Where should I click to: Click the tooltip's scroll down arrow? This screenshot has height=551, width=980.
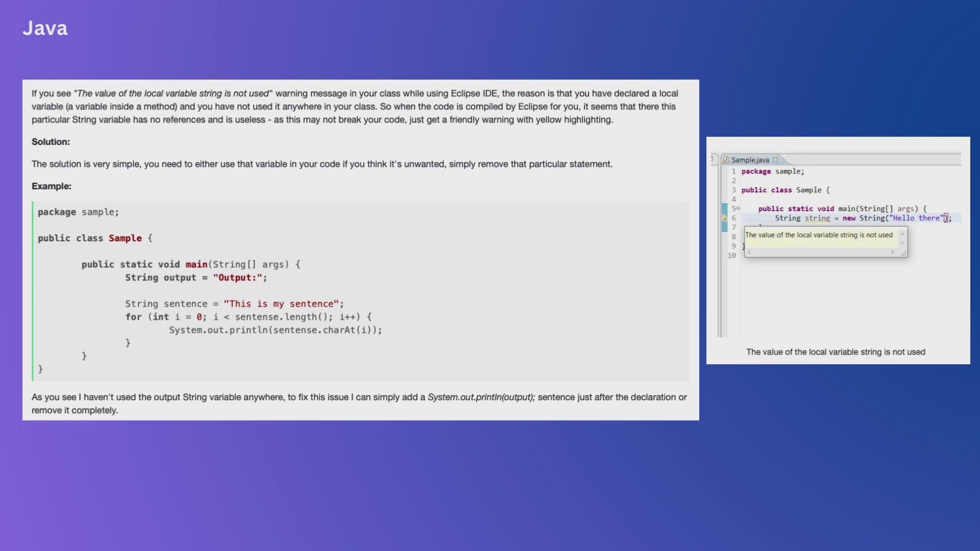click(x=902, y=243)
